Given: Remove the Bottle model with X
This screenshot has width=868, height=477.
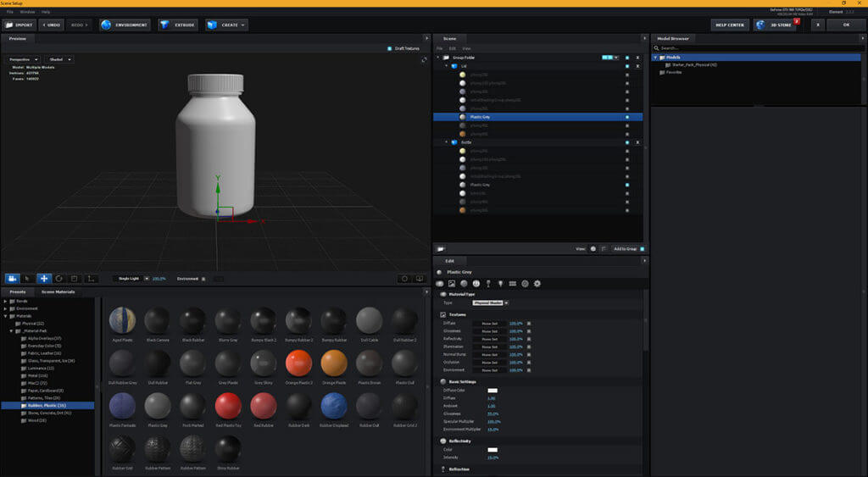Looking at the screenshot, I should tap(637, 142).
